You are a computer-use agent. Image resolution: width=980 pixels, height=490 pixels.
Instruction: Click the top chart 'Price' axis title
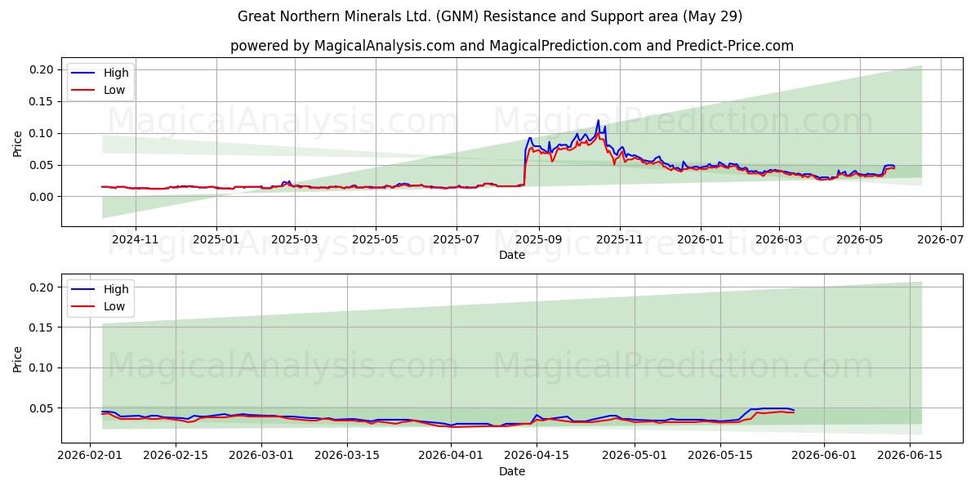click(18, 142)
